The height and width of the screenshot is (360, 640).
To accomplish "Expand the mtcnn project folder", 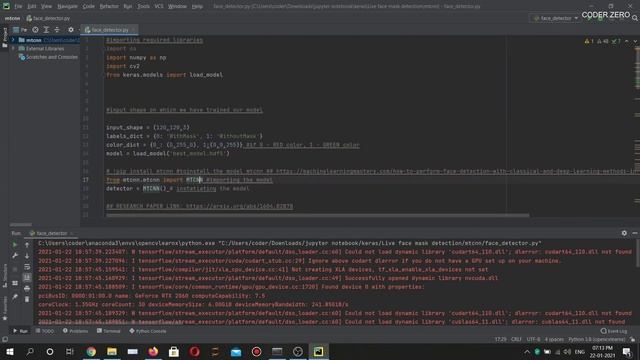I will tap(13, 40).
